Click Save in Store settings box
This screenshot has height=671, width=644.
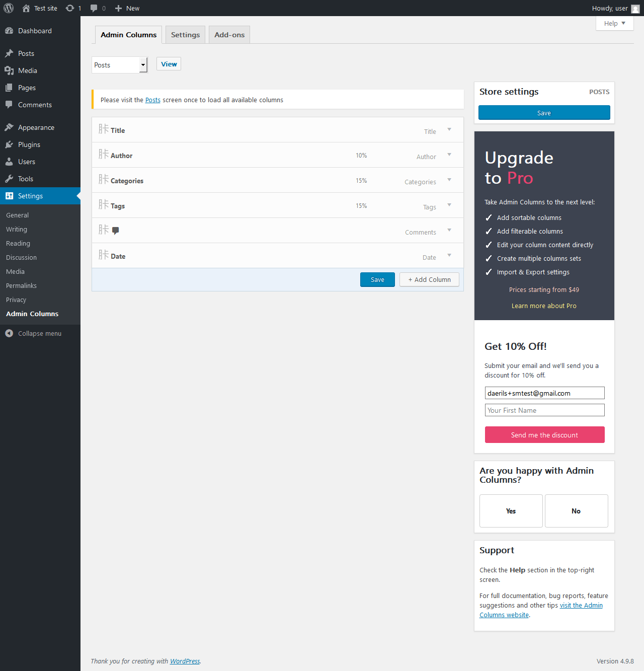coord(544,113)
